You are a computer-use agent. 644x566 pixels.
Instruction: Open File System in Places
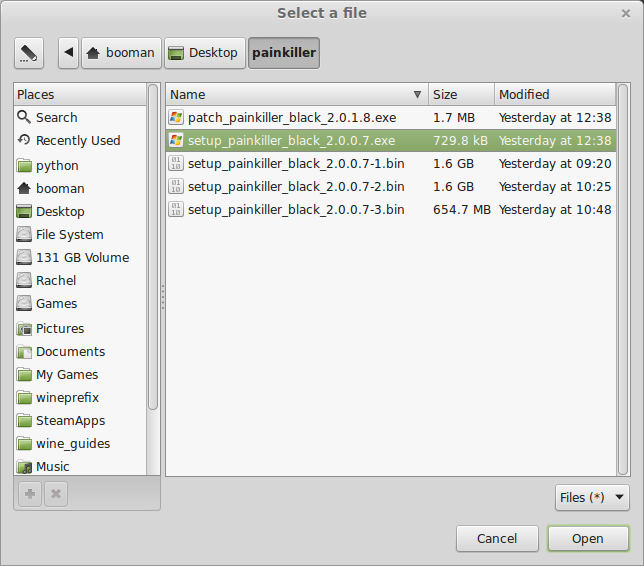[80, 235]
